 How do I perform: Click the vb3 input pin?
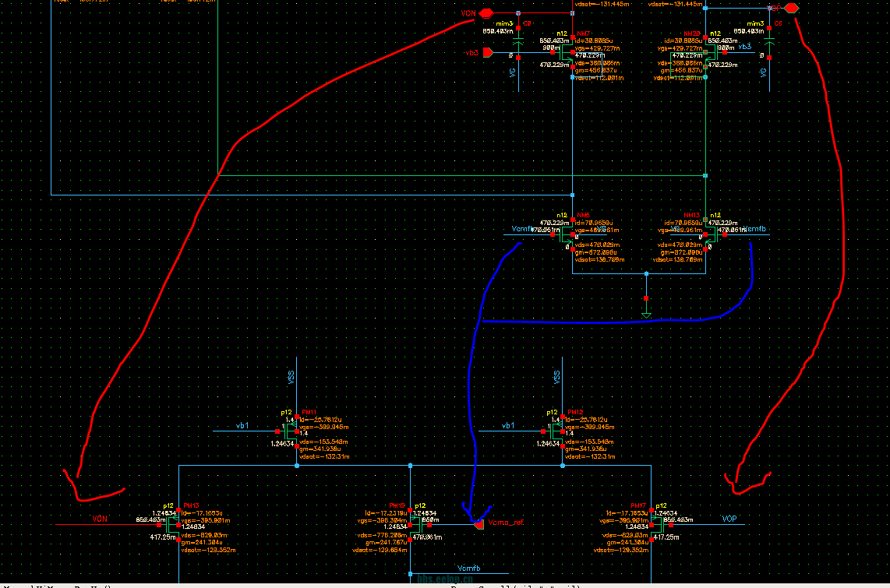pyautogui.click(x=488, y=53)
